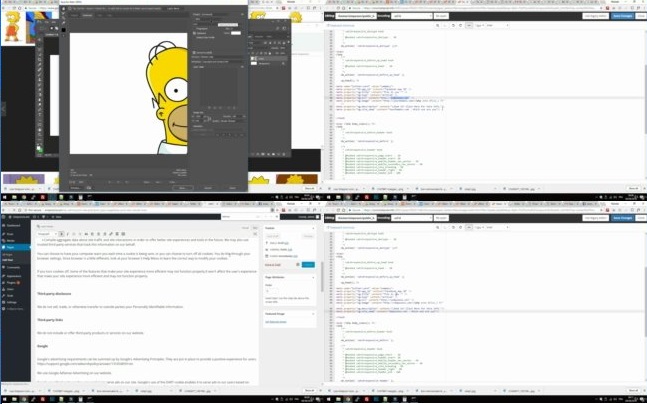Click the Lisa Simpson thumbnail in the browser page

(x=12, y=27)
